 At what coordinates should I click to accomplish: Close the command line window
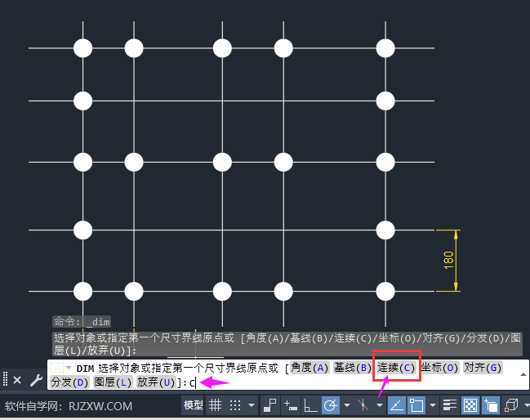pos(17,380)
